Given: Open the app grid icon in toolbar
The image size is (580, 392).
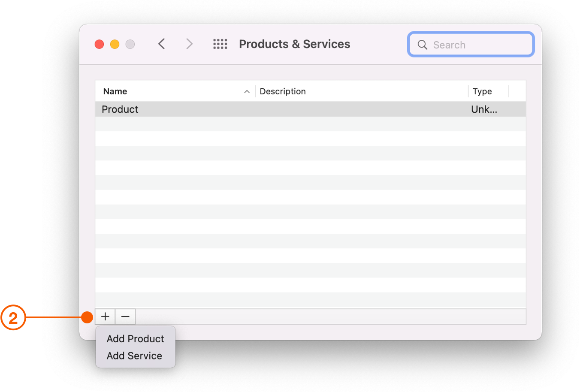Looking at the screenshot, I should 220,44.
